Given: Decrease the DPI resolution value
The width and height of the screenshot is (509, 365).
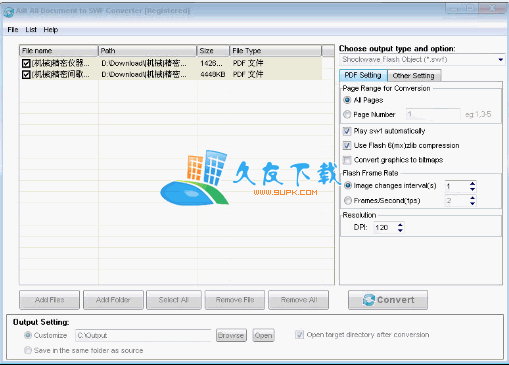Looking at the screenshot, I should click(x=400, y=230).
